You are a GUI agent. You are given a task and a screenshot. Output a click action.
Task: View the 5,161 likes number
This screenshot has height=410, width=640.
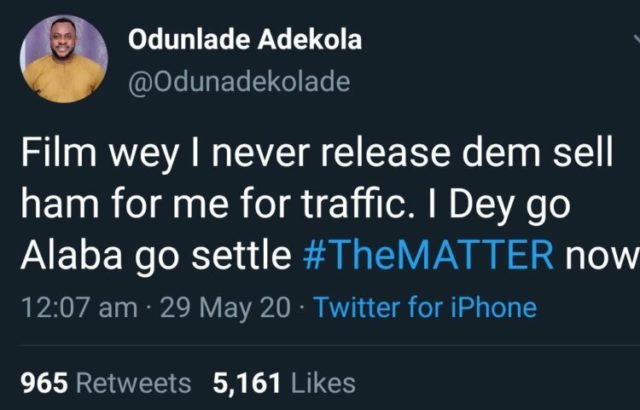[245, 382]
